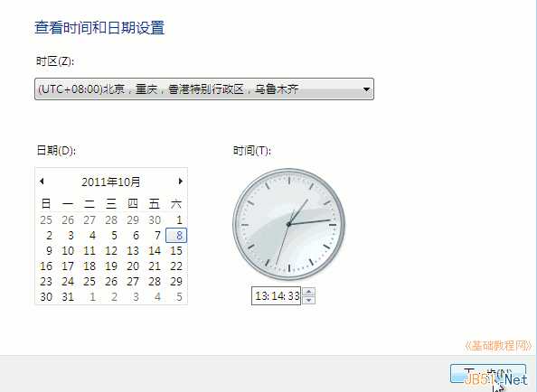537x392 pixels.
Task: Select October 25 in the fifth calendar row
Action: click(89, 282)
